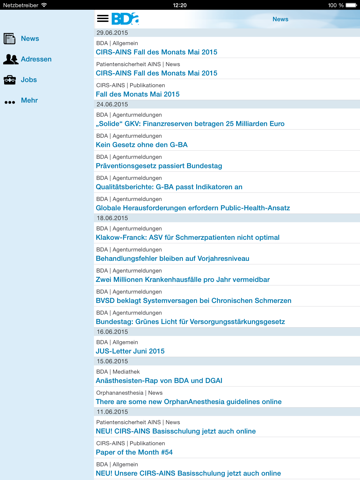Click the BDA | Mediathek category label
360x480 pixels.
[118, 372]
